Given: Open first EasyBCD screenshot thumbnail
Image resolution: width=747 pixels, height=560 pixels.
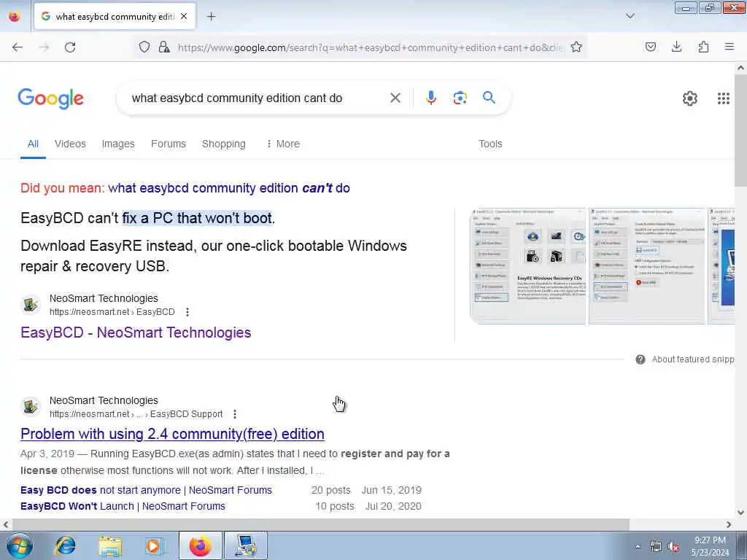Looking at the screenshot, I should click(528, 266).
